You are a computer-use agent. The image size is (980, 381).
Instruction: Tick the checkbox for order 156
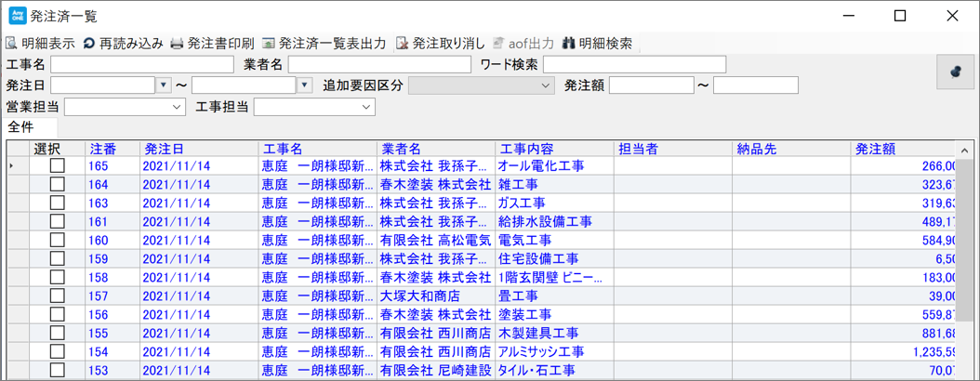point(58,314)
